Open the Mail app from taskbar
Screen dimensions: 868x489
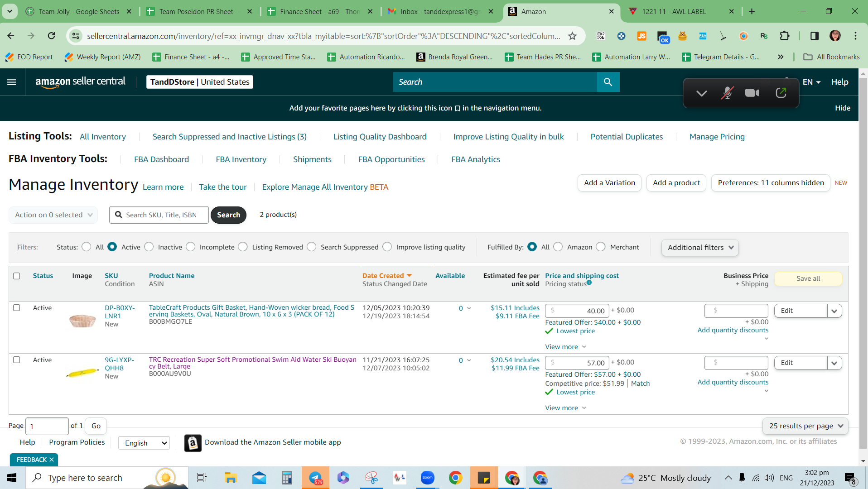[259, 478]
